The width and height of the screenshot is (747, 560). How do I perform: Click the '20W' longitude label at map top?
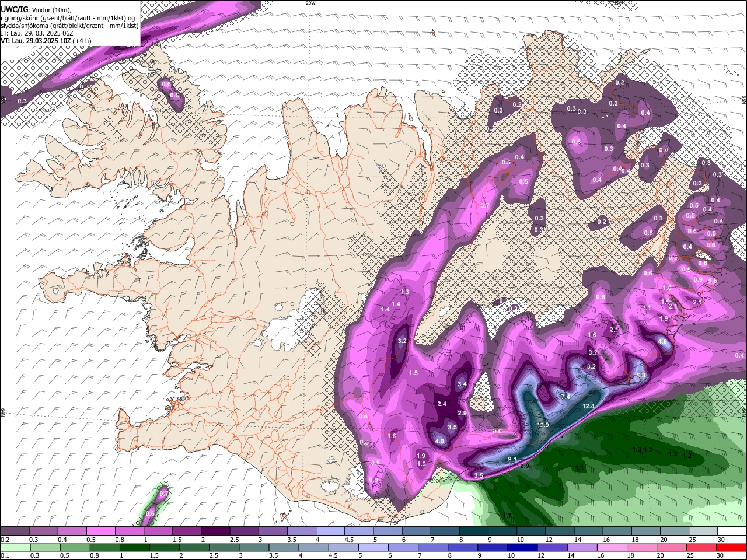point(310,3)
